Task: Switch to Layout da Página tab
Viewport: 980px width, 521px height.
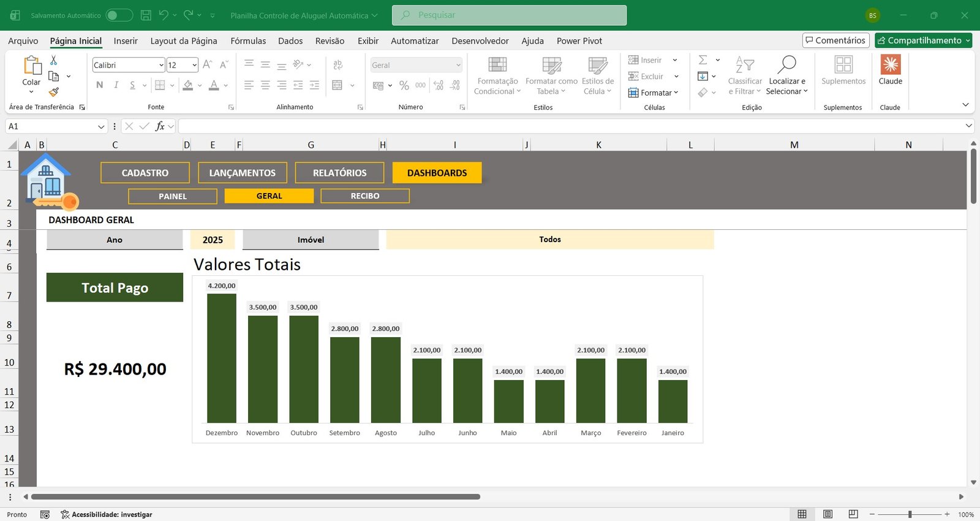Action: (x=184, y=40)
